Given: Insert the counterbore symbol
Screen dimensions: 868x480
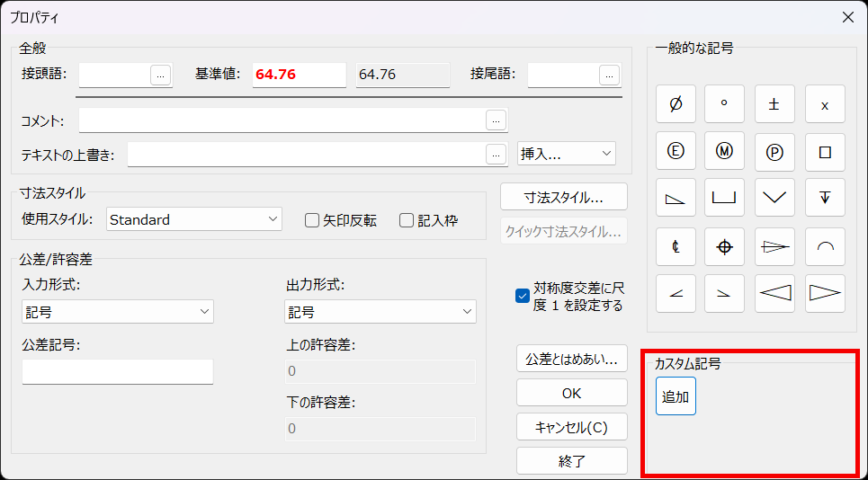Looking at the screenshot, I should pyautogui.click(x=724, y=198).
